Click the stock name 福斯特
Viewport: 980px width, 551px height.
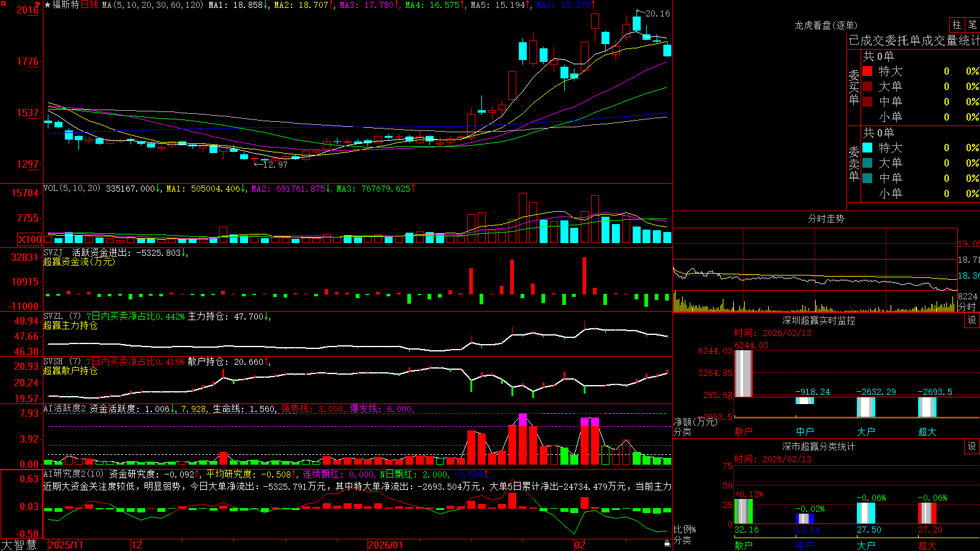[x=66, y=5]
